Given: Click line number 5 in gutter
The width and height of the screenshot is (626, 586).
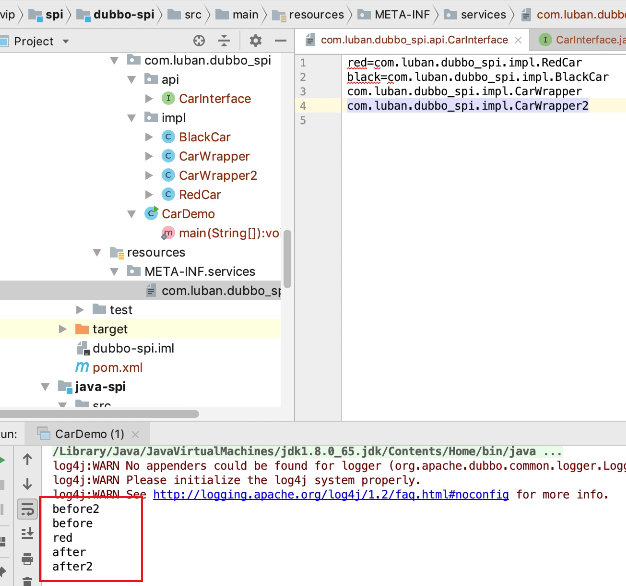Looking at the screenshot, I should (303, 120).
